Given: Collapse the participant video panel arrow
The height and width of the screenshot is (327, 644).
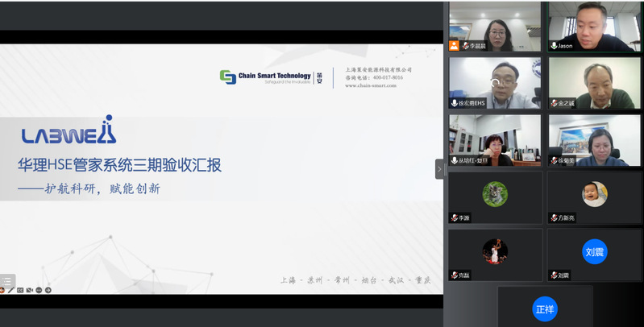Looking at the screenshot, I should pyautogui.click(x=439, y=169).
